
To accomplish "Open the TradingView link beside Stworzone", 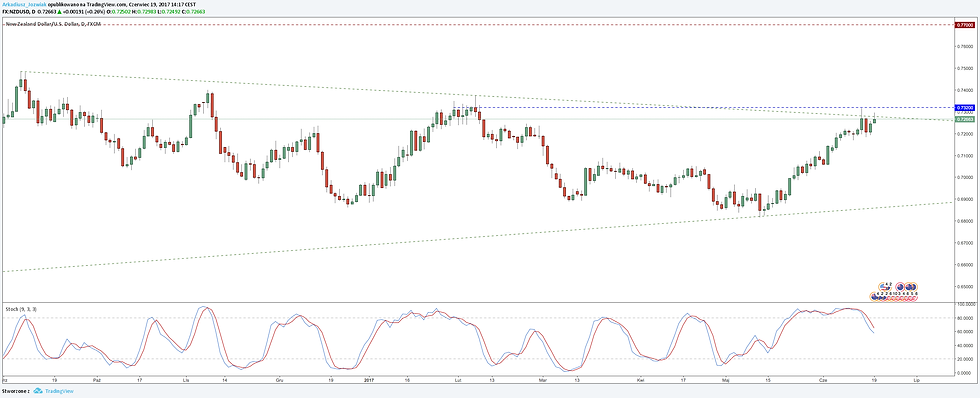I will point(59,392).
